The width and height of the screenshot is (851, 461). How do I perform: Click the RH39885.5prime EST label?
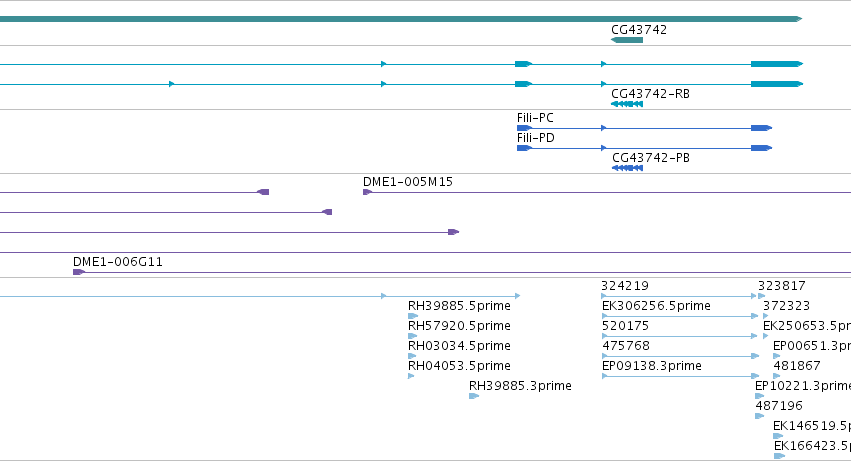[x=459, y=306]
